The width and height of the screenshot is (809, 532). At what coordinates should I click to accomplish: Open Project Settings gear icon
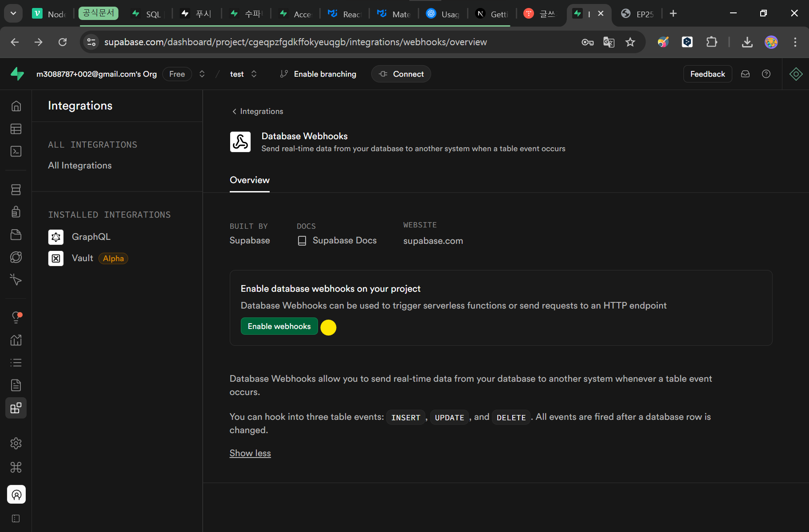(x=16, y=443)
